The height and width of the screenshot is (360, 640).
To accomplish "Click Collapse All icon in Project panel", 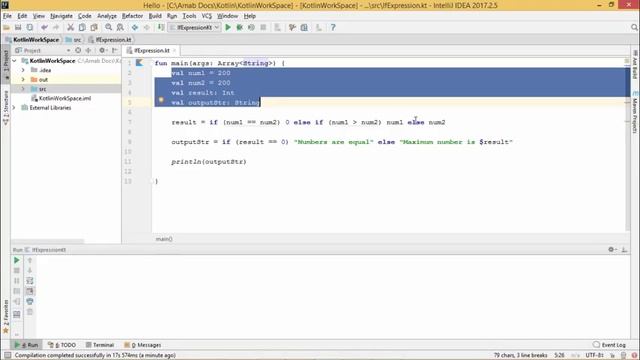I will (x=89, y=50).
